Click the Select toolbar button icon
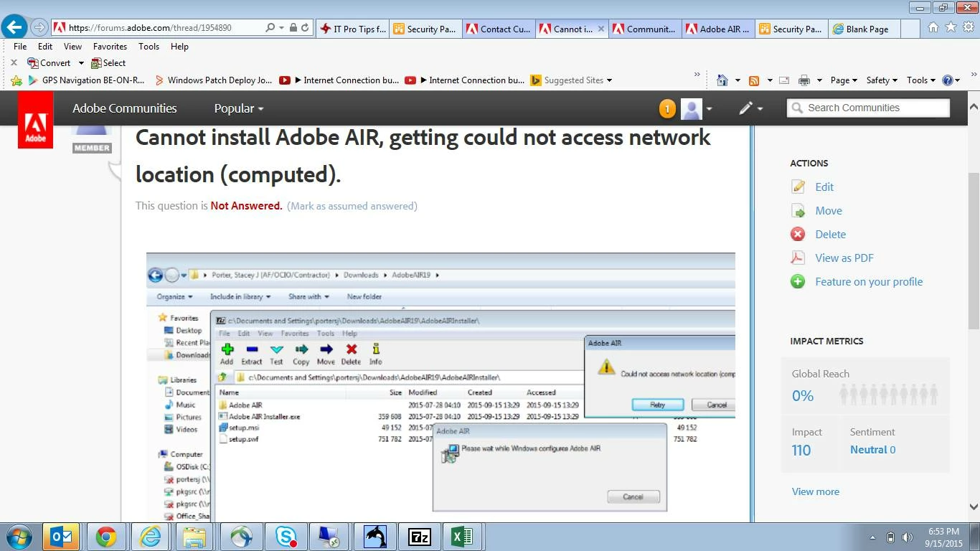Screen dimensions: 980x551 tap(96, 63)
